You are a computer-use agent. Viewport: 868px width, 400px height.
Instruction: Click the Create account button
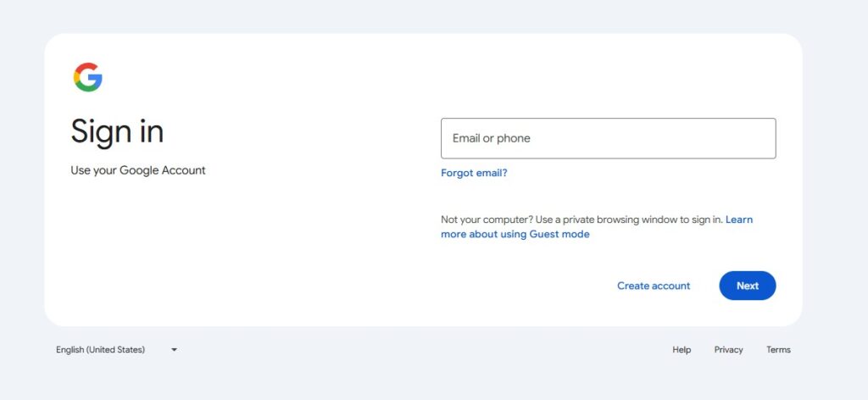(x=654, y=286)
